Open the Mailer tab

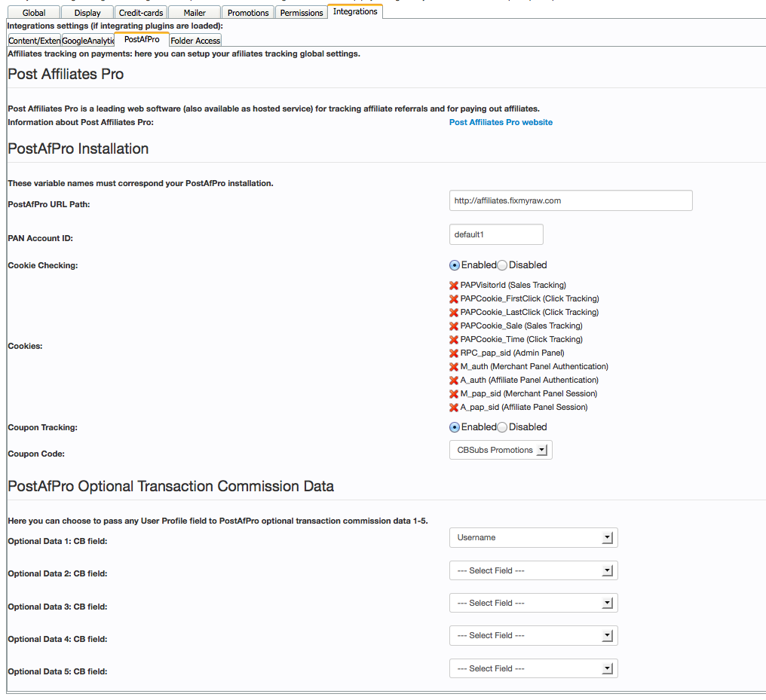click(x=195, y=13)
